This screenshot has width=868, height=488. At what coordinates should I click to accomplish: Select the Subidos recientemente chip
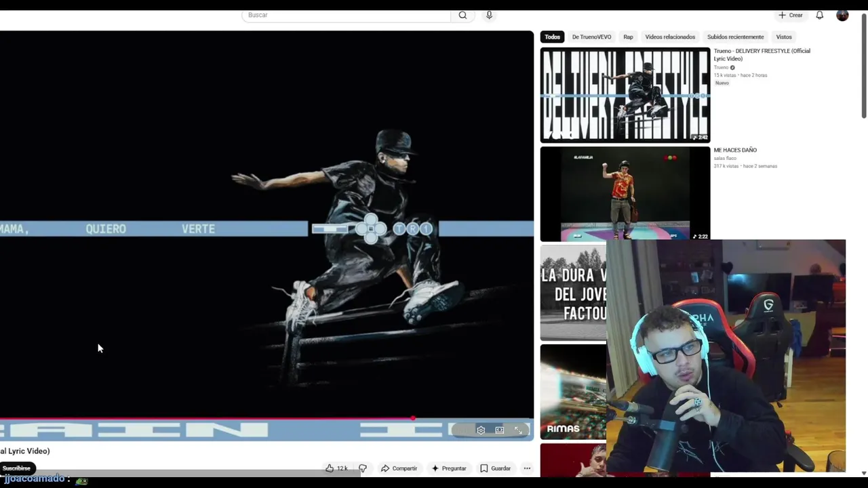point(735,37)
